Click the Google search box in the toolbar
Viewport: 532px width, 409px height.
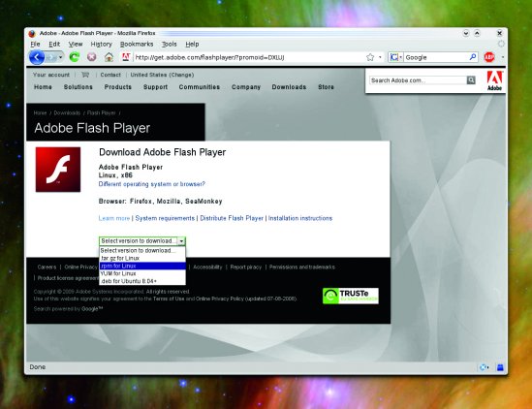pos(436,57)
